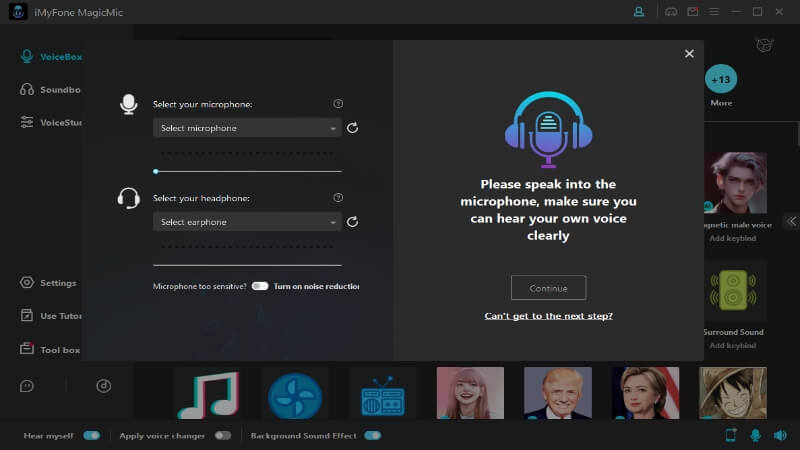Open the user account icon

pos(638,12)
